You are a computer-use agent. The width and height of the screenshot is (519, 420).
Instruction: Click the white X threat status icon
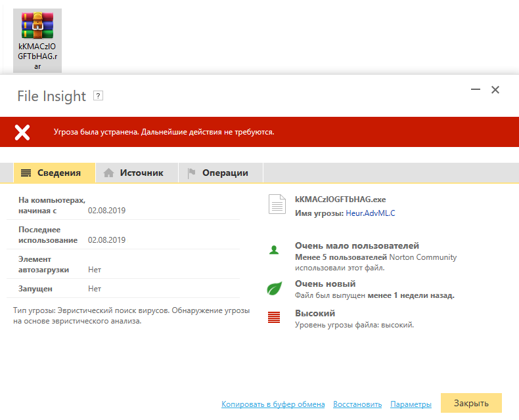click(x=22, y=133)
